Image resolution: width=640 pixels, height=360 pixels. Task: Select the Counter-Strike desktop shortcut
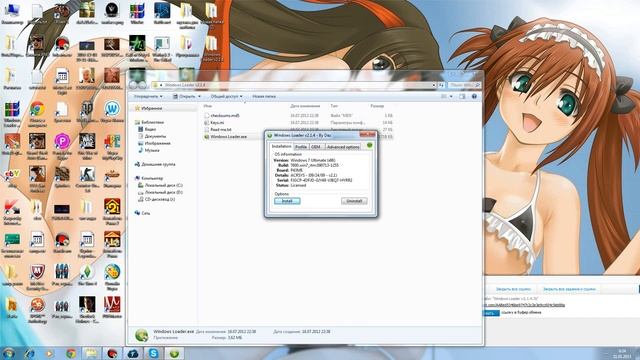coord(87,179)
